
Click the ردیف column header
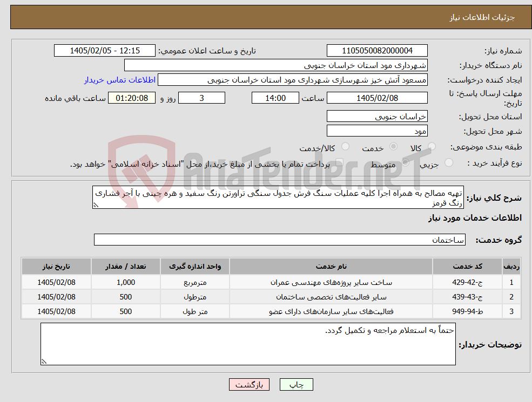coord(511,267)
